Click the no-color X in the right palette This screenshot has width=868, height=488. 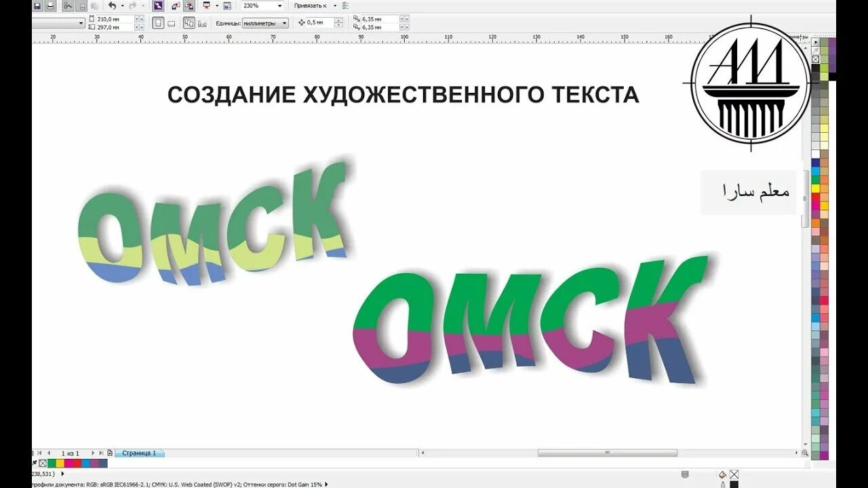815,59
